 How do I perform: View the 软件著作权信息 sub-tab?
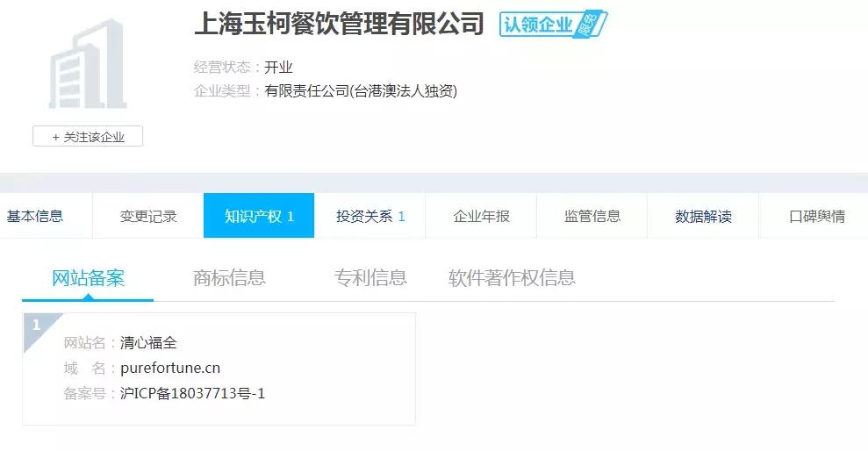(x=512, y=278)
